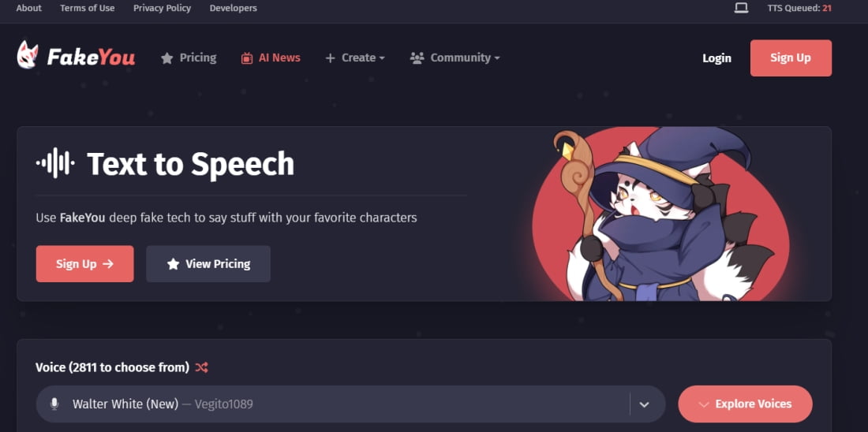Click the laptop icon near TTS Queued
The height and width of the screenshot is (432, 868).
(x=741, y=8)
